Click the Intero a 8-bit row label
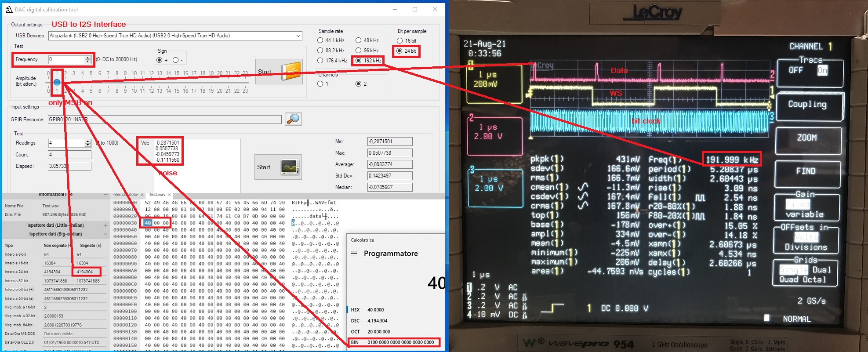This screenshot has height=352, width=868. [x=15, y=254]
